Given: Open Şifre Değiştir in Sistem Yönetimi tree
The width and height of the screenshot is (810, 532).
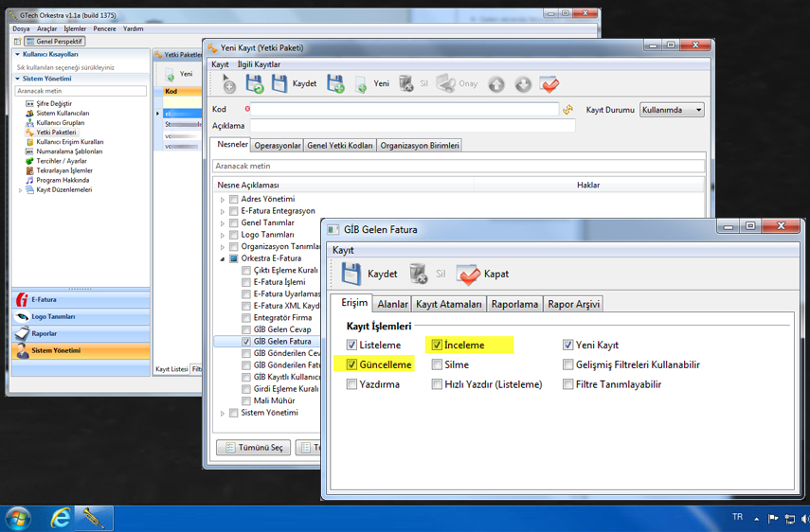Looking at the screenshot, I should click(54, 104).
